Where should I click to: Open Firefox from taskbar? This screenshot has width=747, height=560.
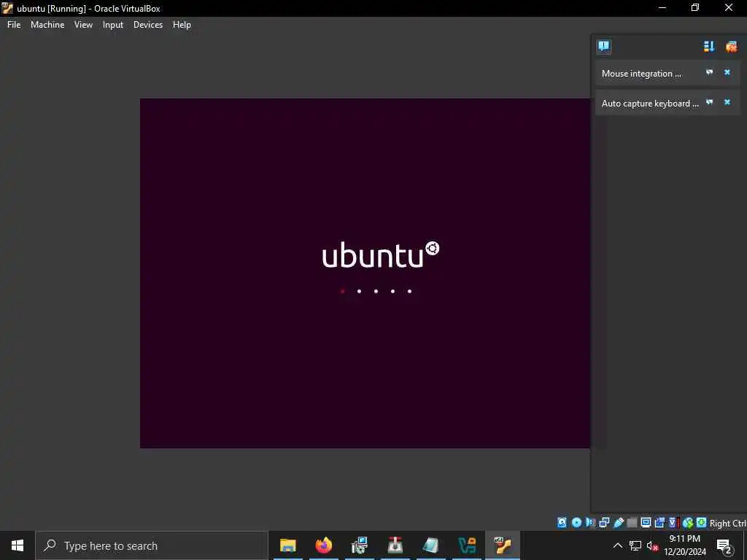[323, 545]
